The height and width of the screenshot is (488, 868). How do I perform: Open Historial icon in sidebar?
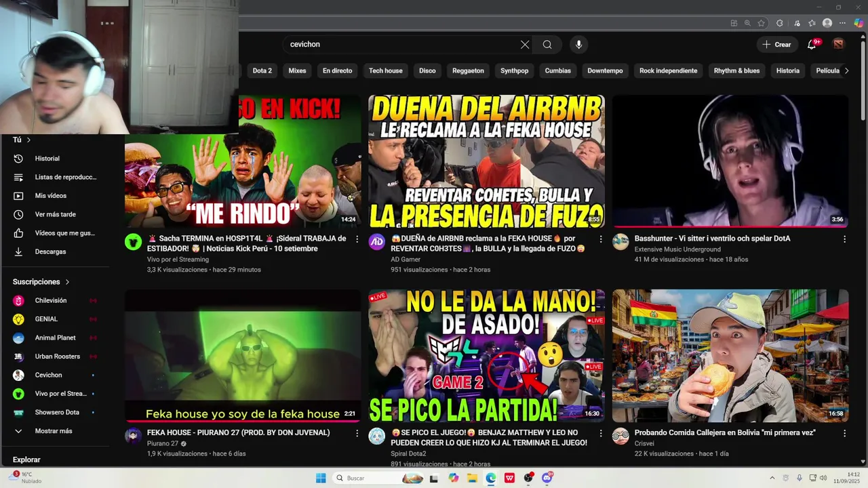[x=18, y=159]
